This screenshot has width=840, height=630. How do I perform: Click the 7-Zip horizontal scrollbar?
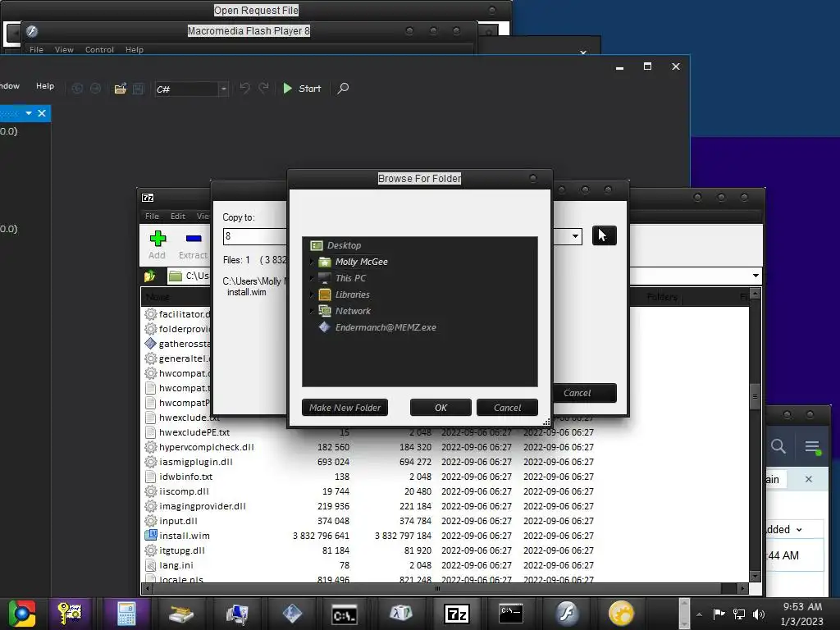437,588
